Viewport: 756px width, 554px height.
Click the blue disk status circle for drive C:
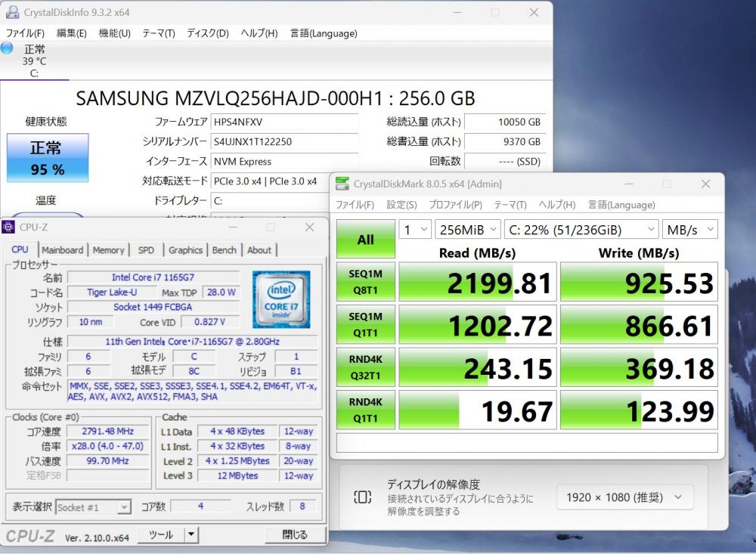click(x=7, y=48)
